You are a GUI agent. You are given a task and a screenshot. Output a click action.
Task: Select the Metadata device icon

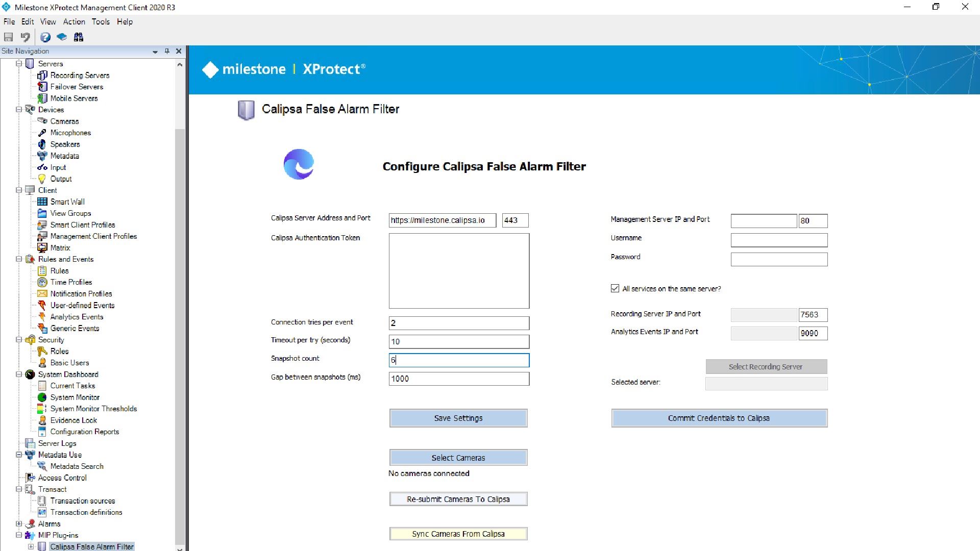tap(42, 156)
